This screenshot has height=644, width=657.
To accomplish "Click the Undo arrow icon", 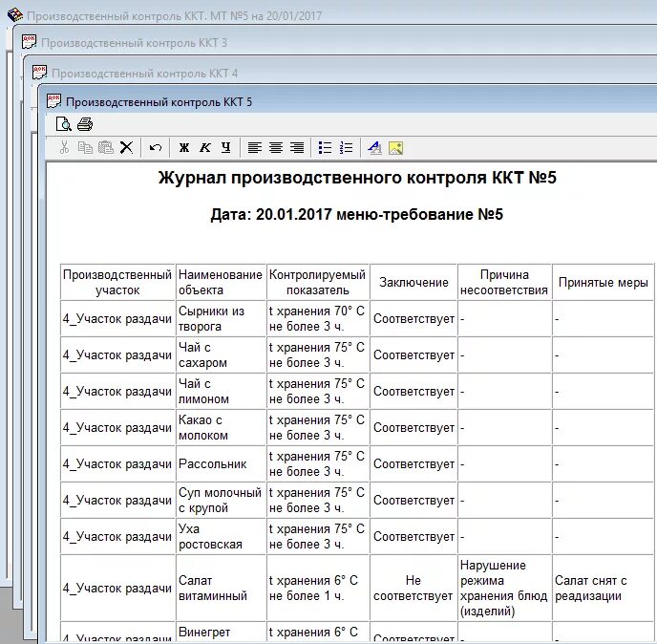I will point(156,147).
